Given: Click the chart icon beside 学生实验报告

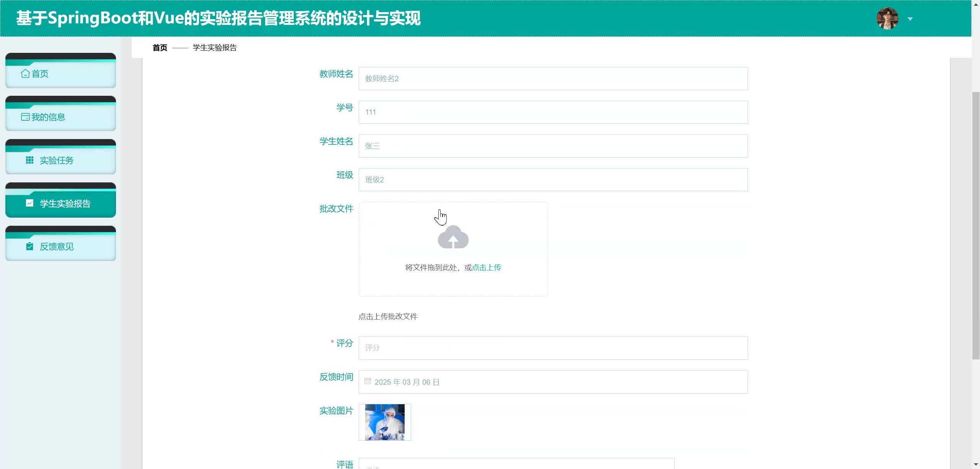Looking at the screenshot, I should 29,203.
